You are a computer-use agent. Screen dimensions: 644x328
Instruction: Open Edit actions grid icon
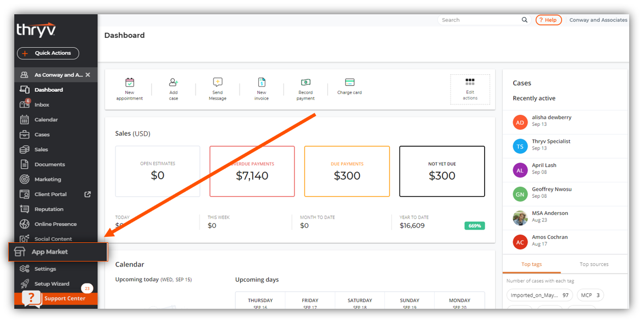470,82
